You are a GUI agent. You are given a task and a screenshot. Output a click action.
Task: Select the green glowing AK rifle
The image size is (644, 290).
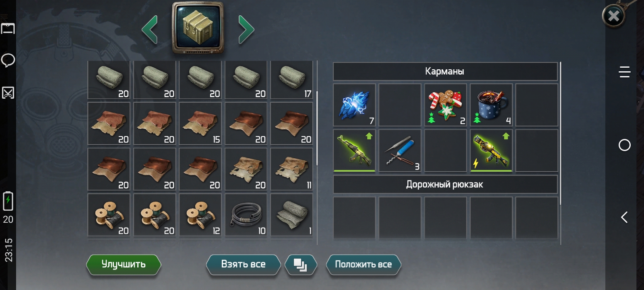[354, 151]
